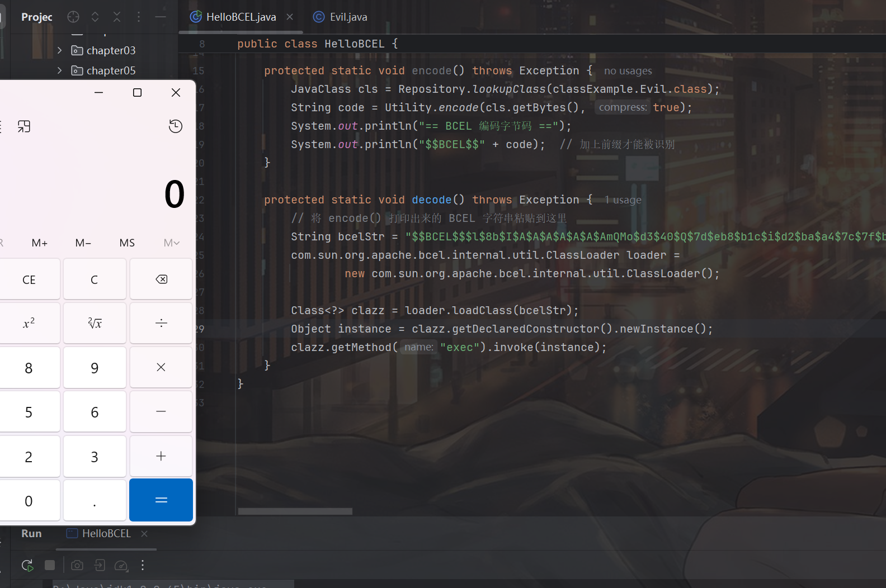Open calculator history clock icon
886x588 pixels.
coord(176,126)
